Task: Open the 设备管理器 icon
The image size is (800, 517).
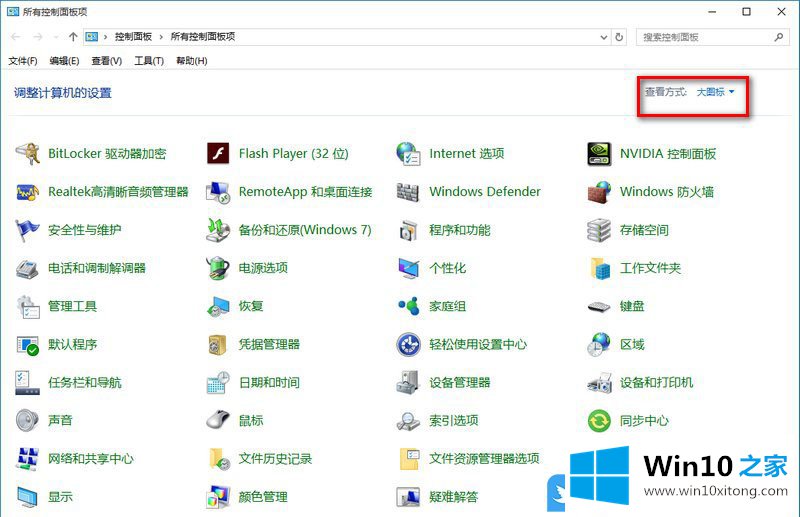Action: click(x=408, y=383)
